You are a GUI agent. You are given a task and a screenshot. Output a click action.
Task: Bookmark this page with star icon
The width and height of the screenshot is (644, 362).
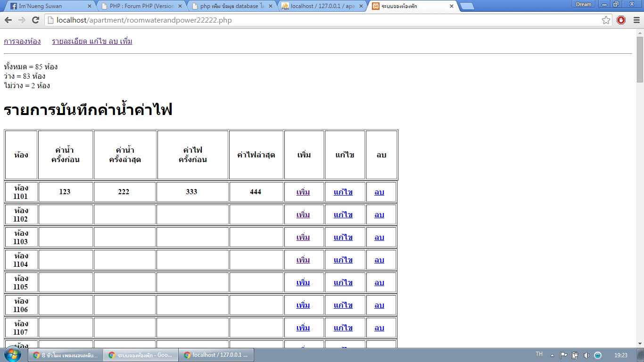(x=606, y=20)
